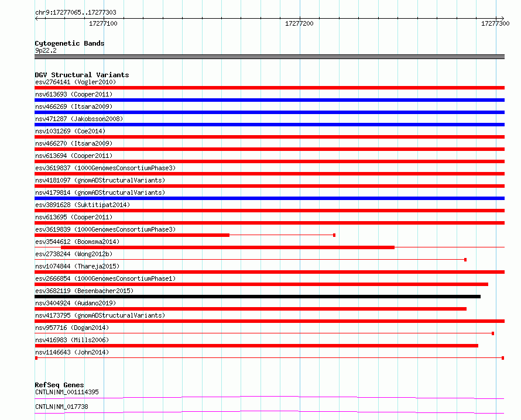
Task: Open nsv1074844 (Thareja2015) variant label
Action: 77,266
